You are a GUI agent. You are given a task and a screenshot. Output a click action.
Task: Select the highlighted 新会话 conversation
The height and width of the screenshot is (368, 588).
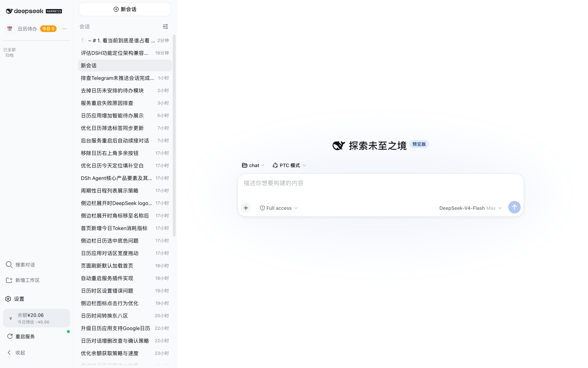tap(125, 66)
